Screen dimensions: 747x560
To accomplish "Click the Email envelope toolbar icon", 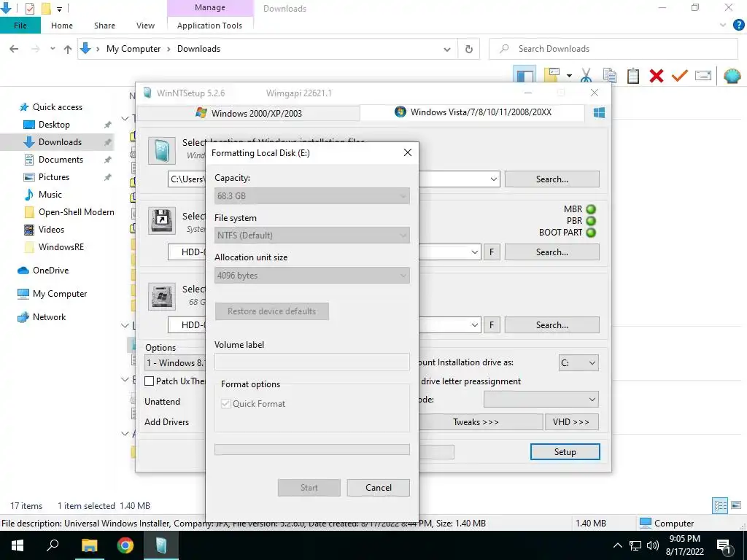I will pos(703,75).
